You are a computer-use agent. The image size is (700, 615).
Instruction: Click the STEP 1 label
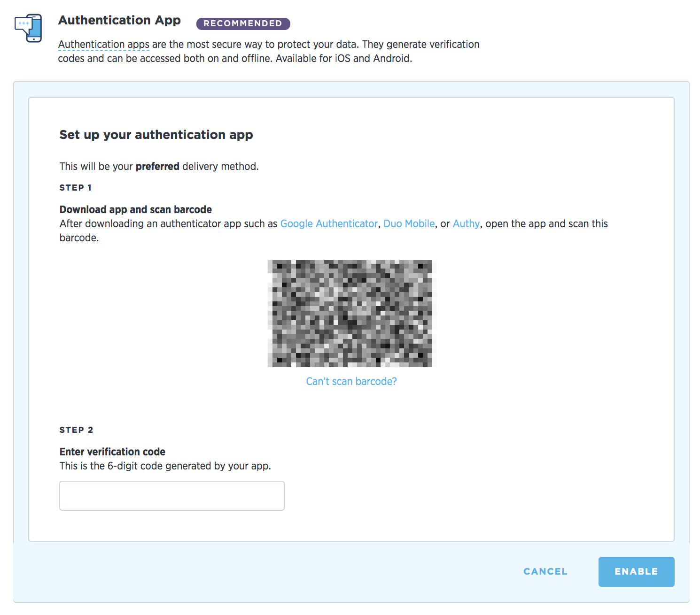tap(76, 188)
